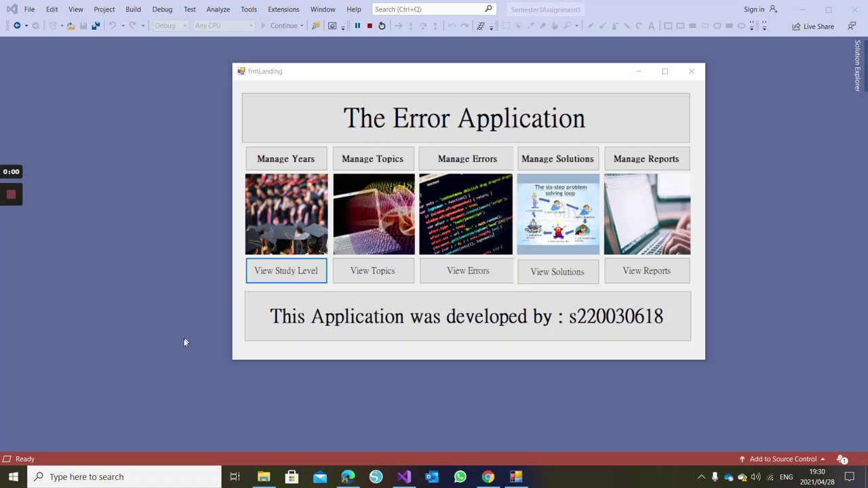
Task: Select the Manage Reports button
Action: (646, 159)
